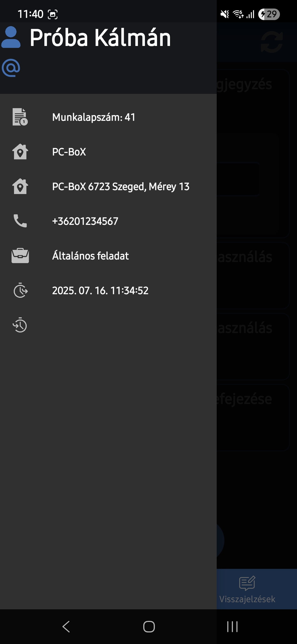The image size is (297, 644).
Task: Tap the blue email @ icon
Action: [x=11, y=68]
